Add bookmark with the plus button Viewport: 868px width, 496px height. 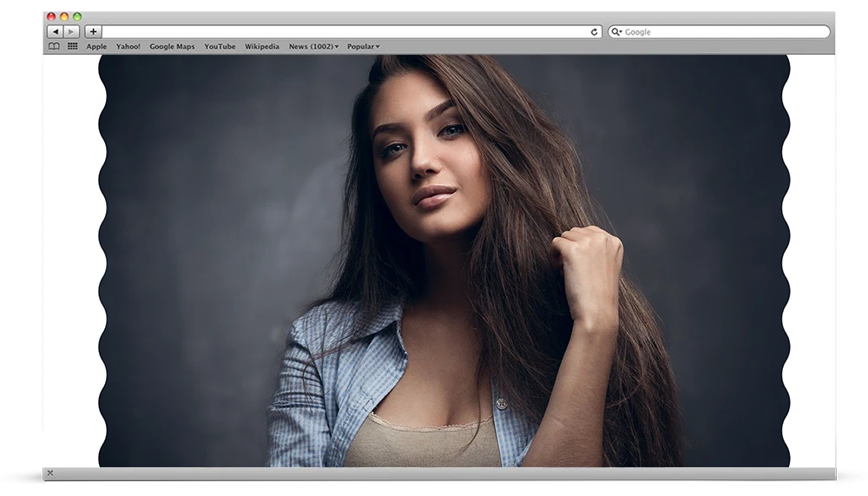93,31
